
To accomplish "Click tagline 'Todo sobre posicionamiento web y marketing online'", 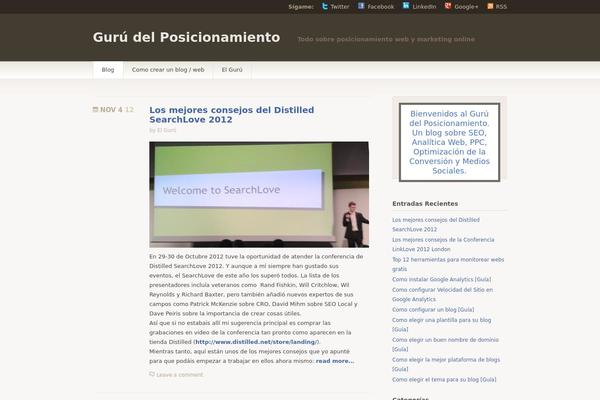I will (386, 39).
